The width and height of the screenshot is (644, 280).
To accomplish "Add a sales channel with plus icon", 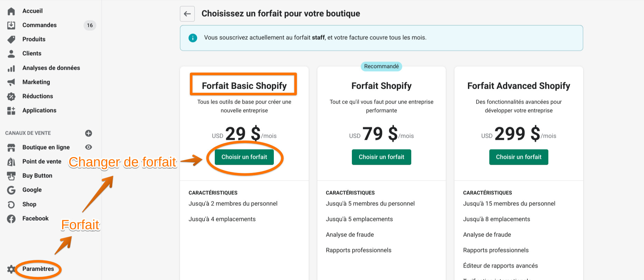I will (x=88, y=133).
